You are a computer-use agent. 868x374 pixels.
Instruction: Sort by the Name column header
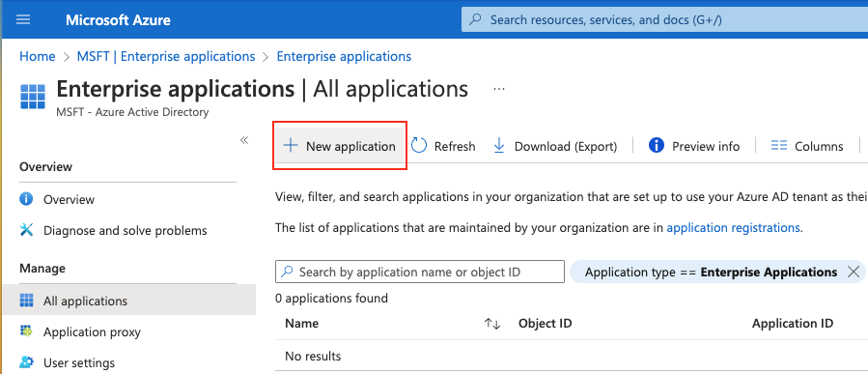[x=301, y=323]
